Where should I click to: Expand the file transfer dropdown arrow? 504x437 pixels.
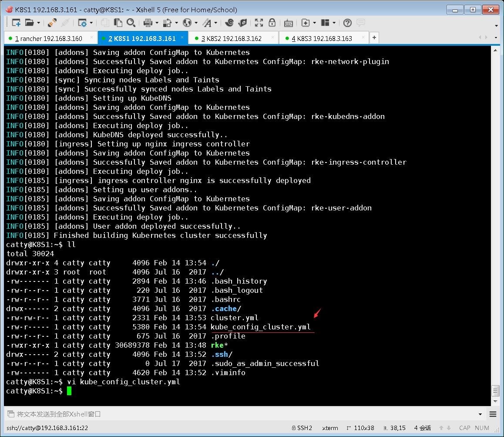[x=176, y=23]
